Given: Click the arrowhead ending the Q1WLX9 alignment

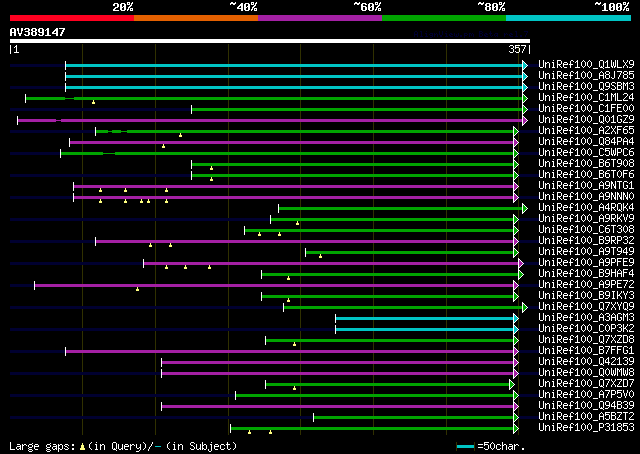Looking at the screenshot, I should click(525, 65).
